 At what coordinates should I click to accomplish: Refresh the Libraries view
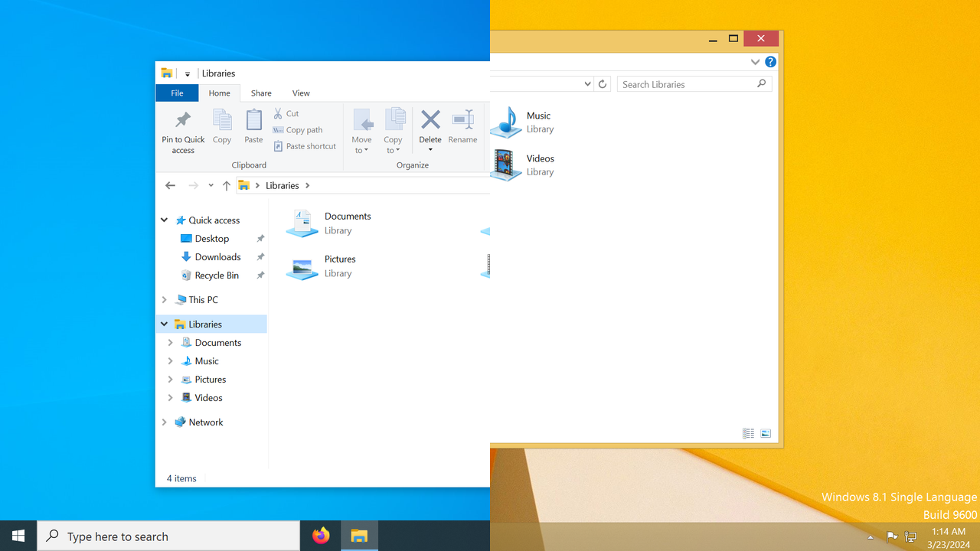[602, 84]
